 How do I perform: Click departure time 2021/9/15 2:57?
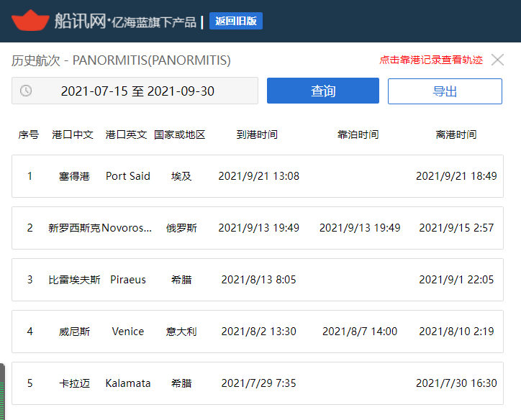[x=456, y=228]
